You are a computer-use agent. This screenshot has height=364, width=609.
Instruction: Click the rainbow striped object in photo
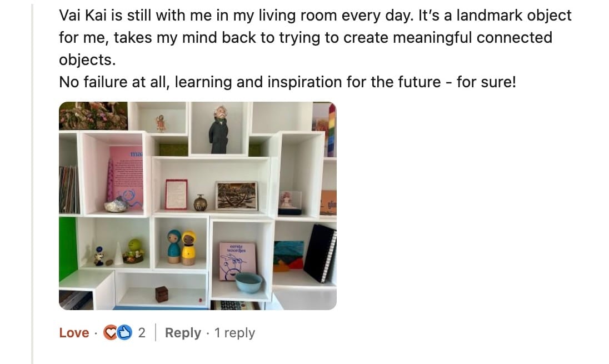pos(331,130)
